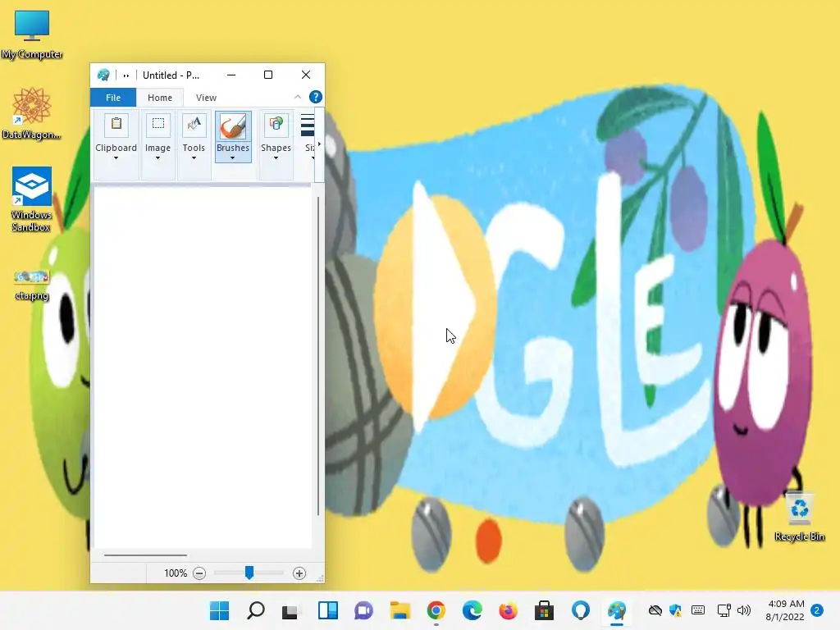Open taskbar Search
The width and height of the screenshot is (840, 630).
coord(256,610)
